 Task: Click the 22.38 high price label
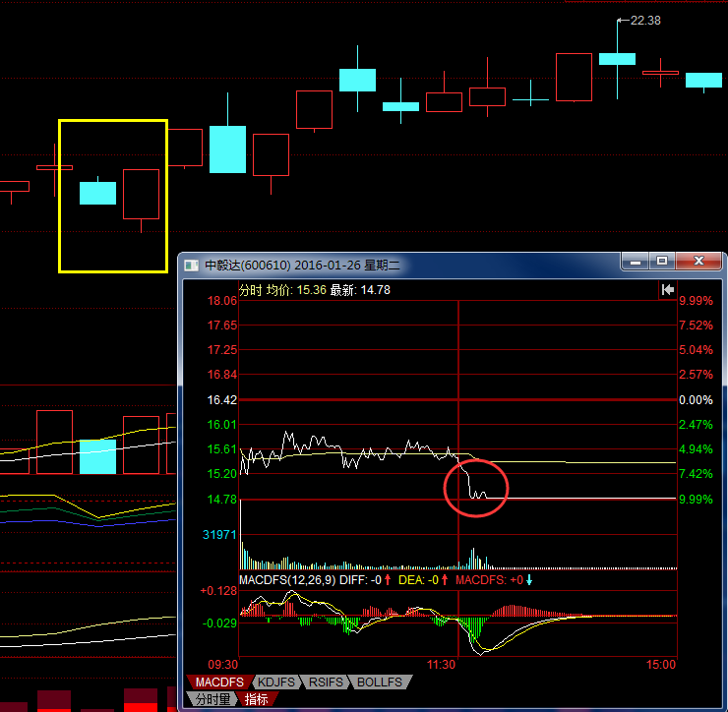pyautogui.click(x=645, y=21)
